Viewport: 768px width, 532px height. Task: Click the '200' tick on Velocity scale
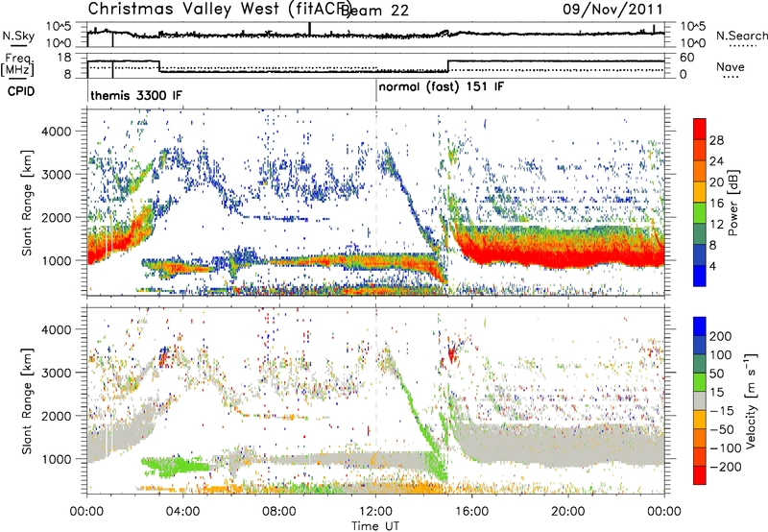[721, 336]
